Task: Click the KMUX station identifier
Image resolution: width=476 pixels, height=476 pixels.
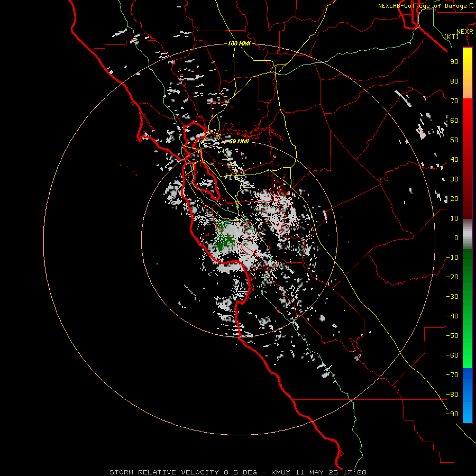Action: click(x=281, y=472)
